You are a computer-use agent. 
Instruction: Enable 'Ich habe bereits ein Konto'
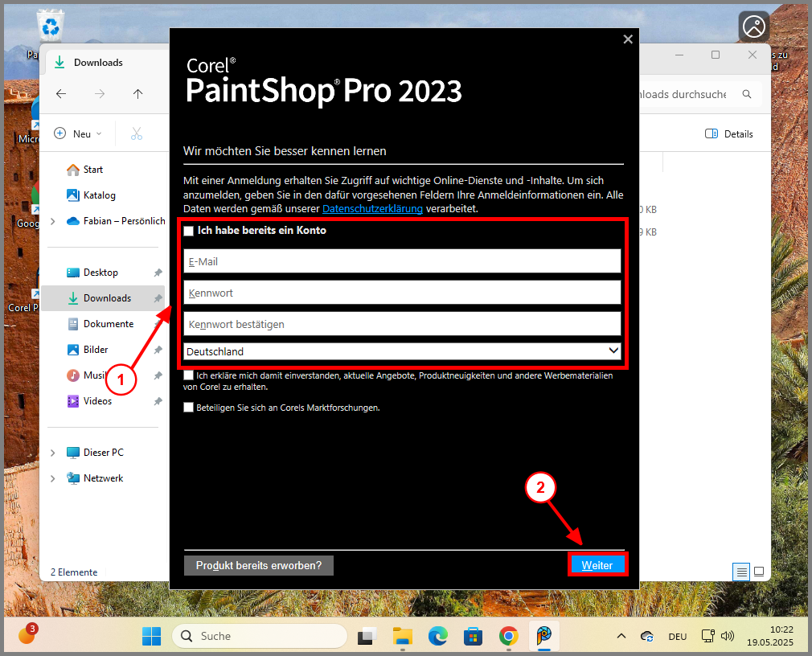pos(189,230)
